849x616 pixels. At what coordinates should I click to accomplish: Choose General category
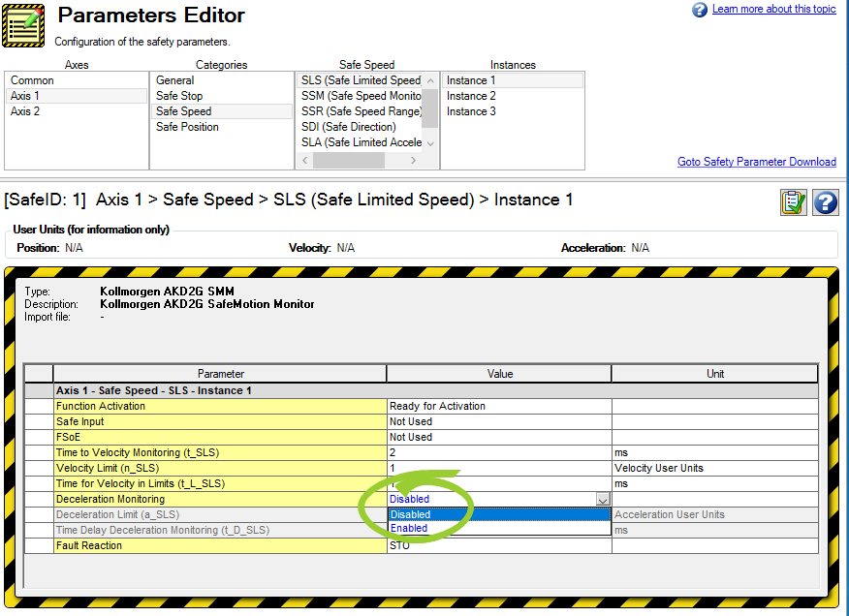[222, 80]
